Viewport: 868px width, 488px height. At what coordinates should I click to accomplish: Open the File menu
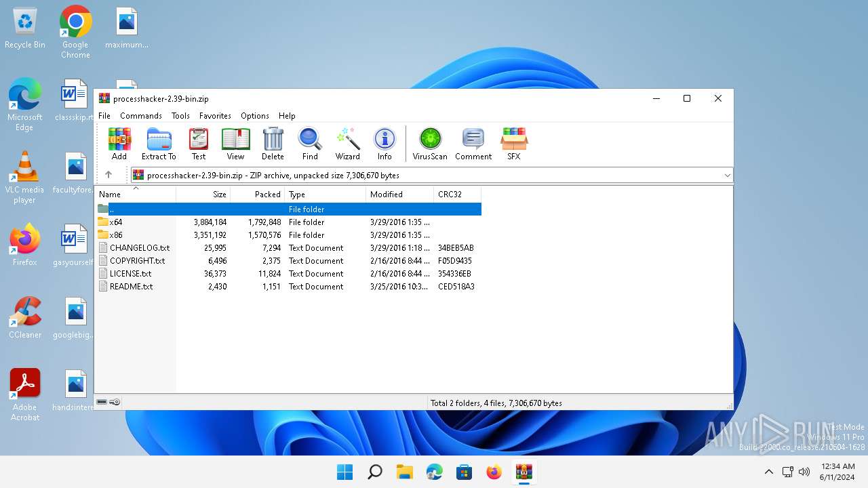[x=104, y=116]
